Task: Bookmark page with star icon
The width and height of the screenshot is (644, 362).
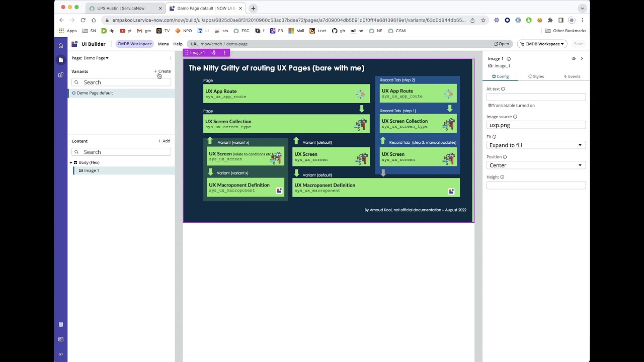Action: coord(483,20)
